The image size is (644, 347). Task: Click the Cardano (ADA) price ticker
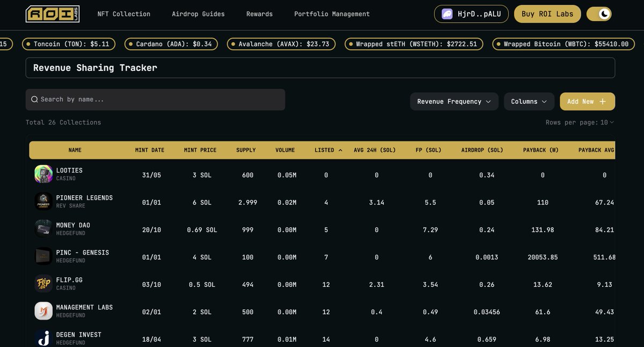171,44
